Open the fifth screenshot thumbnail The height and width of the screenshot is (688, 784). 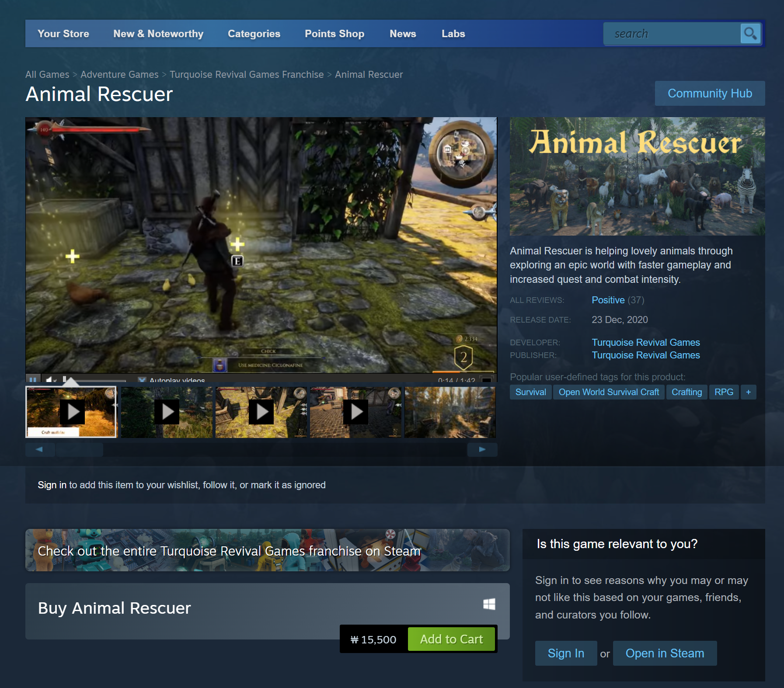[x=450, y=412]
